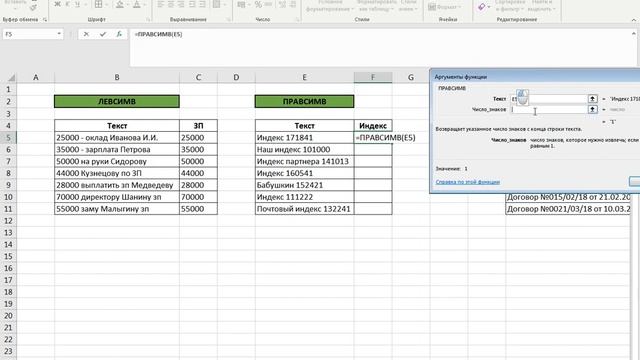Screen dimensions: 640x360
Task: Open the fill color dropdown arrow
Action: point(127,4)
